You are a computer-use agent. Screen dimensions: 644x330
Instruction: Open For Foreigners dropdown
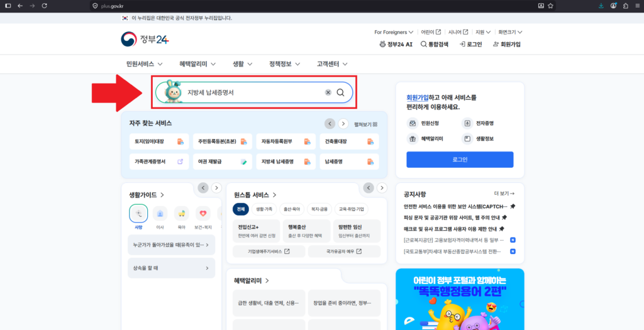[394, 32]
